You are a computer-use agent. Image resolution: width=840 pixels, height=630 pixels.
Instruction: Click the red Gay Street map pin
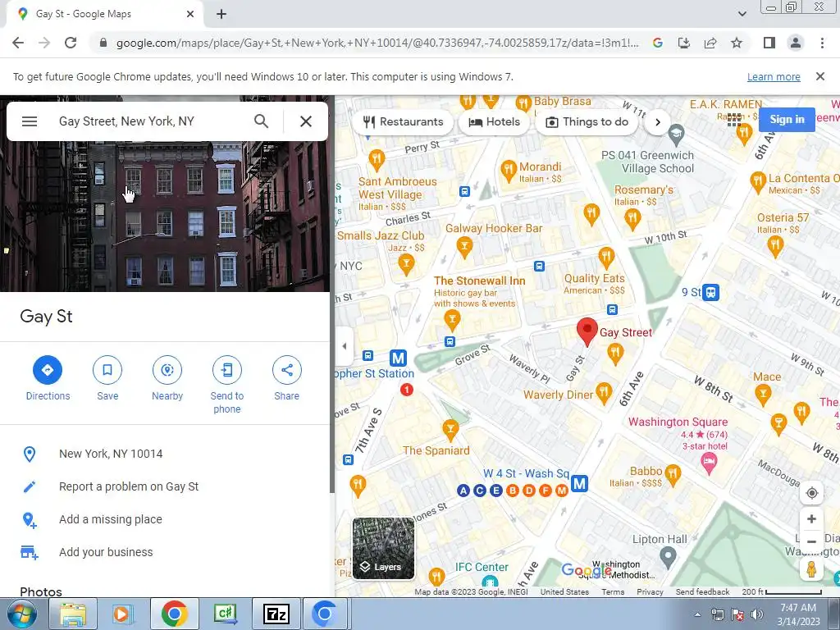point(587,331)
